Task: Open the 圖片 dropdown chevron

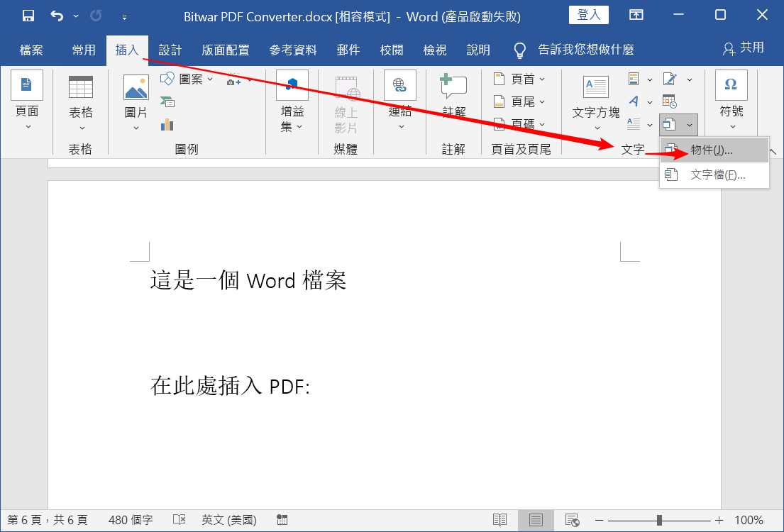Action: (136, 128)
